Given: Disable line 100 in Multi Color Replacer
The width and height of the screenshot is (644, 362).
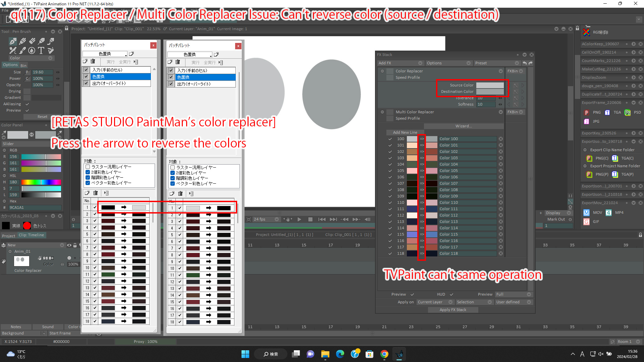Looking at the screenshot, I should 390,139.
